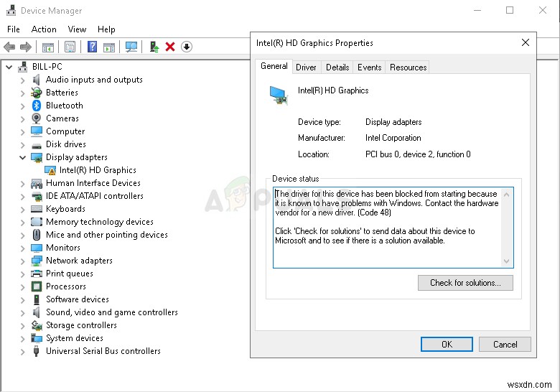Open the Help menu
Viewport: 560px width, 392px height.
click(106, 29)
